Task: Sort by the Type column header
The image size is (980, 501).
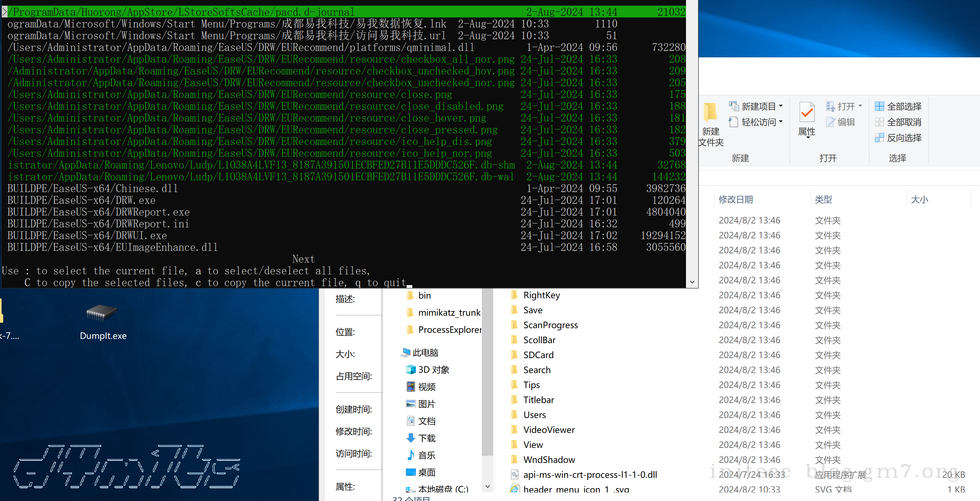Action: pyautogui.click(x=823, y=199)
